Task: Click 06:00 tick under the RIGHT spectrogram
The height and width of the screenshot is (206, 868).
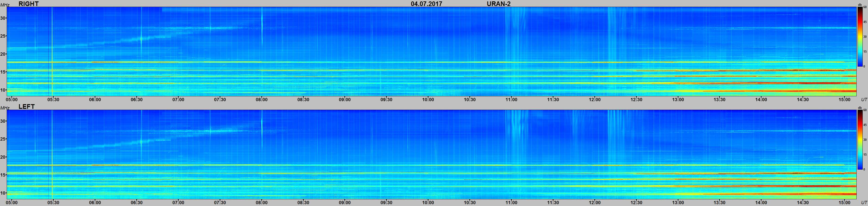Action: pos(95,99)
